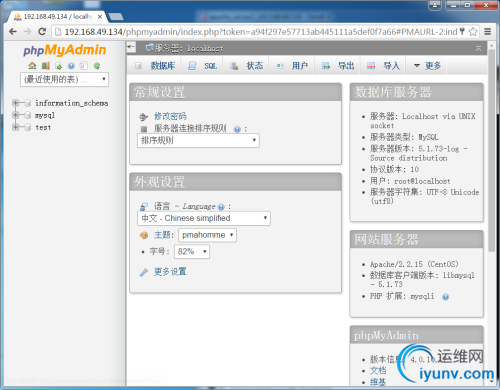Click the 更多设置 more settings link
Viewport: 500px width, 390px height.
click(x=170, y=272)
